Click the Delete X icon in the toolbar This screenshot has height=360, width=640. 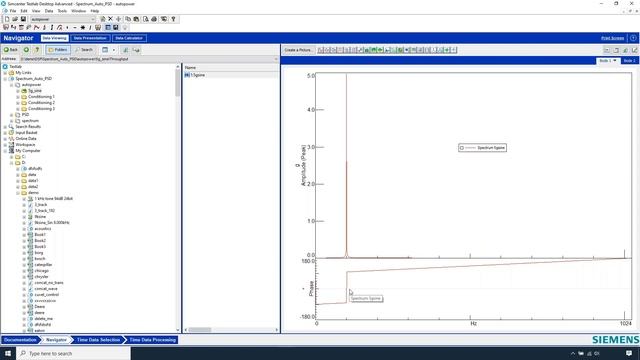pos(110,19)
